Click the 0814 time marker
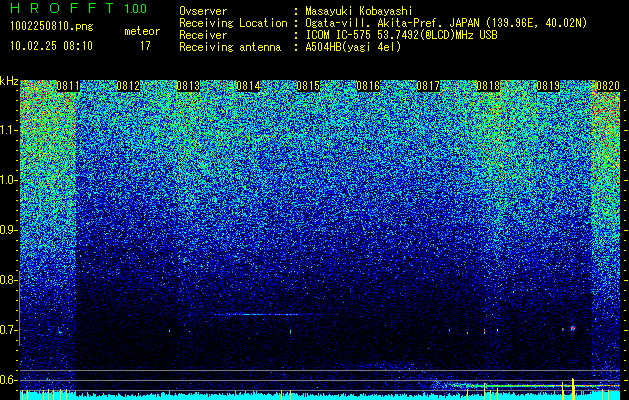 point(248,86)
